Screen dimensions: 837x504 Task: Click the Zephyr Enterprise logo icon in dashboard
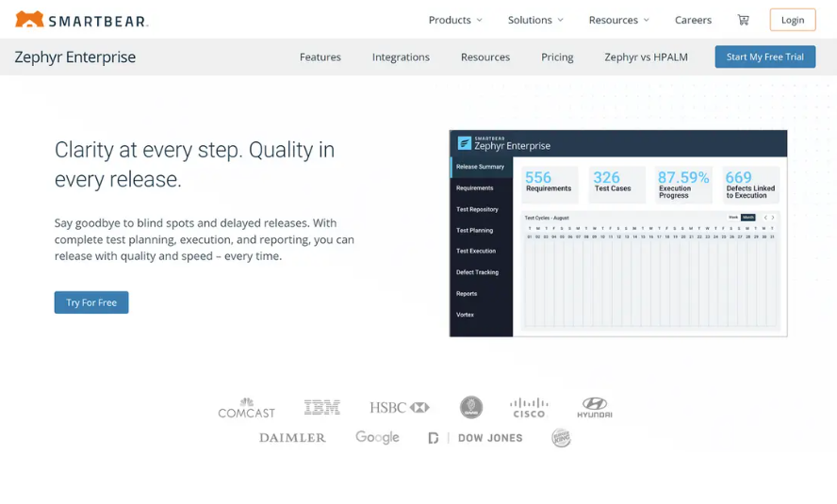click(x=465, y=143)
